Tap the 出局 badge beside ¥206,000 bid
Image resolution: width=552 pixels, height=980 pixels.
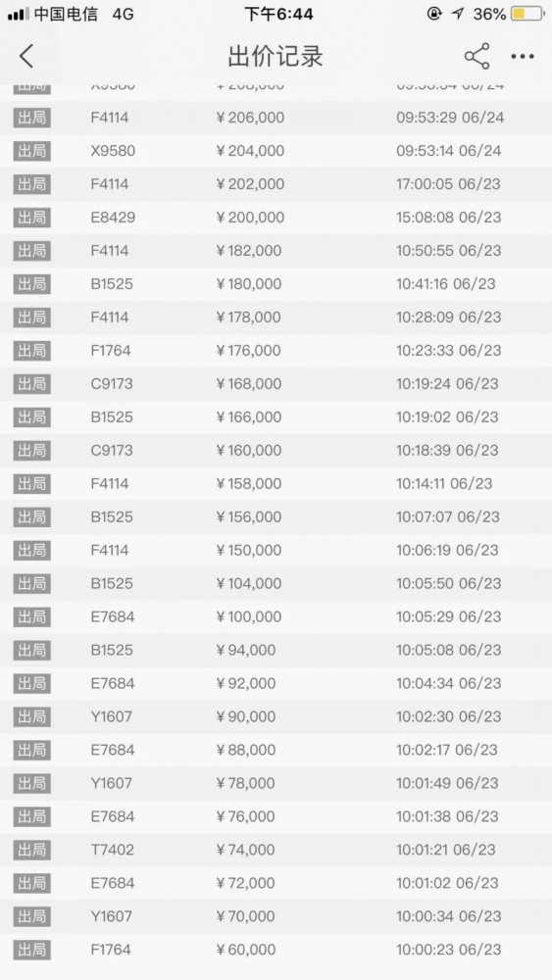point(32,118)
